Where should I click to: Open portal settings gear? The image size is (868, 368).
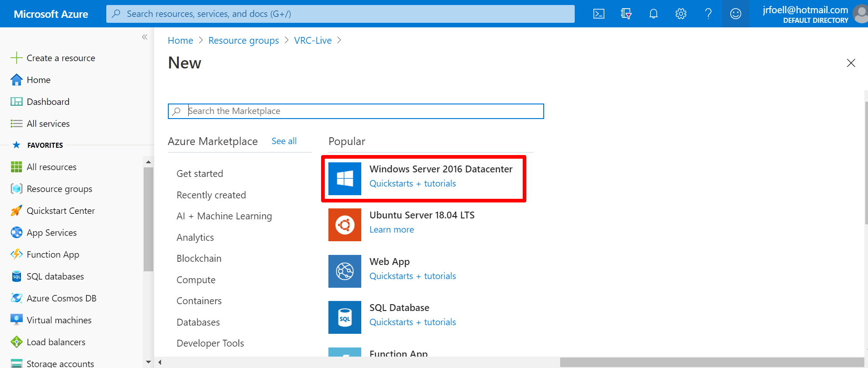click(681, 14)
